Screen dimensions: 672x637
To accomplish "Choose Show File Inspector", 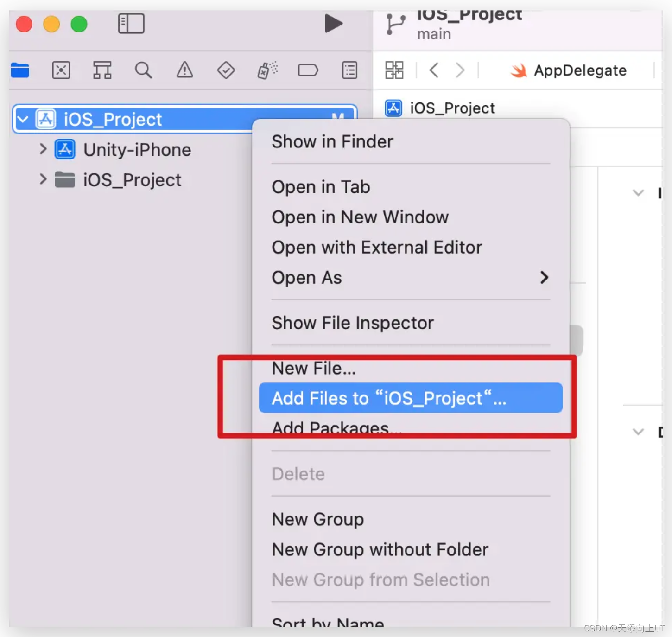I will coord(353,323).
